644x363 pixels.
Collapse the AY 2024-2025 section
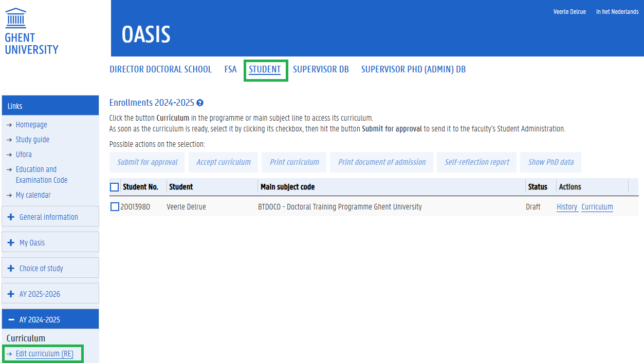pyautogui.click(x=40, y=320)
